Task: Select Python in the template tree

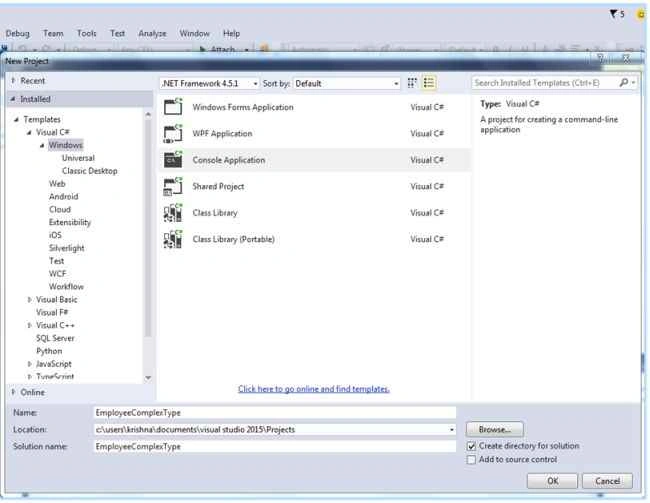Action: pos(49,351)
